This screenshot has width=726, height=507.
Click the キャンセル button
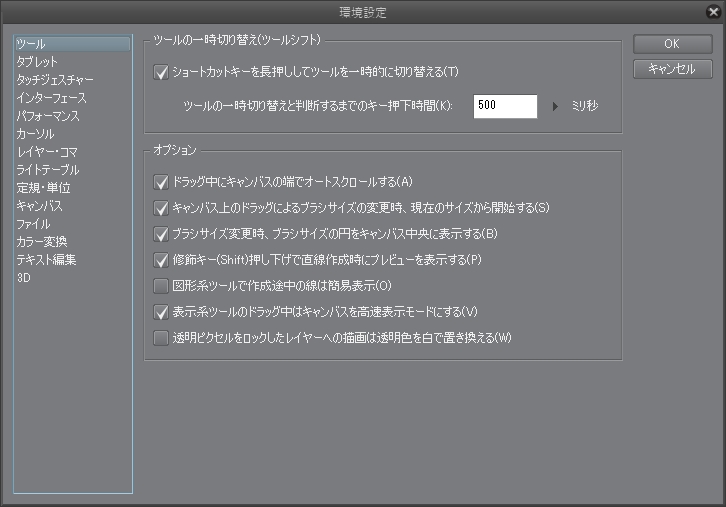point(672,69)
